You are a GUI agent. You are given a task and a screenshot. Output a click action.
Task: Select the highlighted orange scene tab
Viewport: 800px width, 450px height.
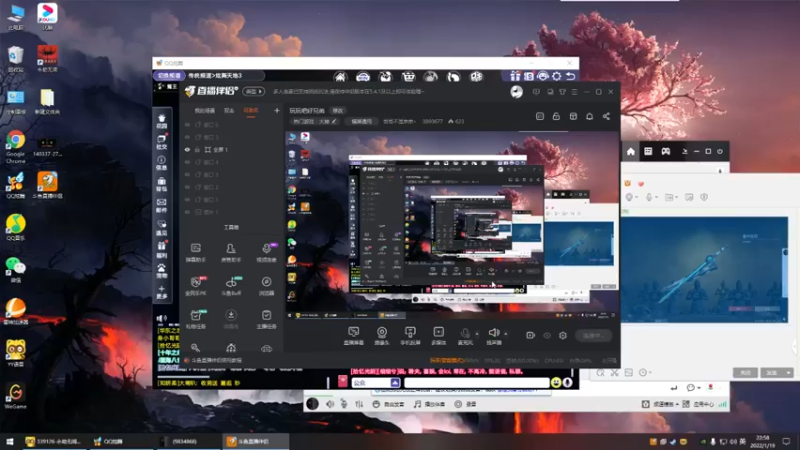click(251, 111)
